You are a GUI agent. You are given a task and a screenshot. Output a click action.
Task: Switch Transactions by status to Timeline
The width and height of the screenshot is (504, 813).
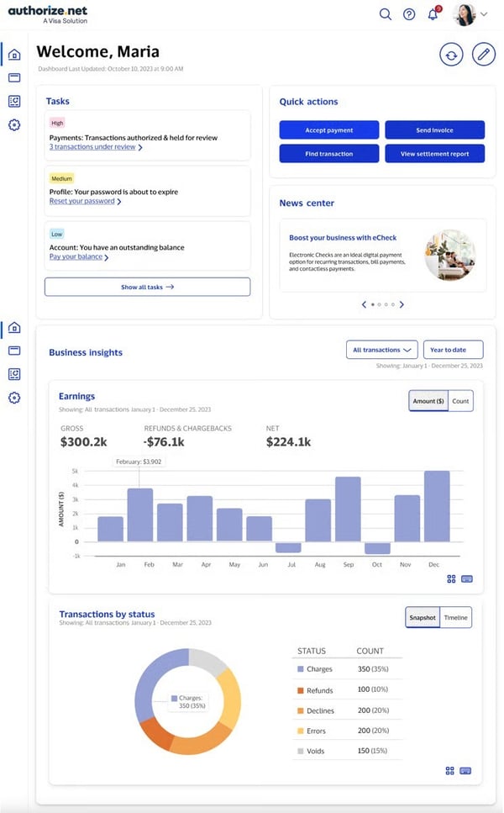point(456,618)
